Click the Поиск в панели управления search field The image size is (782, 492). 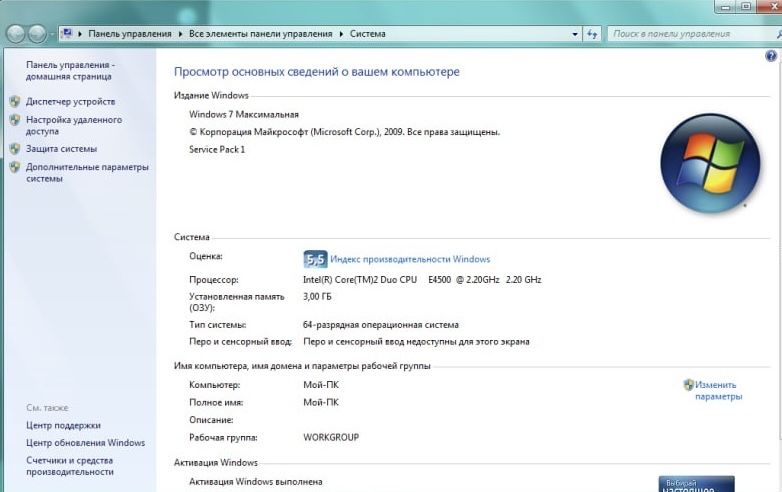click(x=691, y=34)
